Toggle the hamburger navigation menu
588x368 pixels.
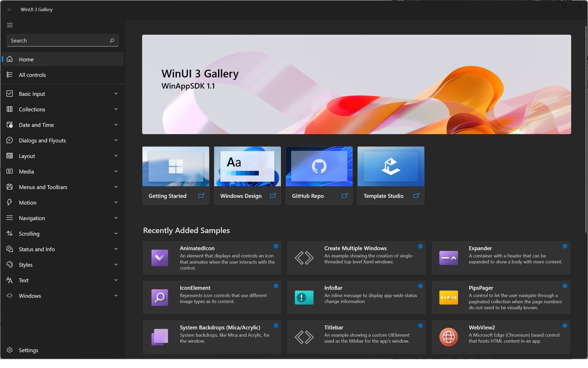(10, 25)
